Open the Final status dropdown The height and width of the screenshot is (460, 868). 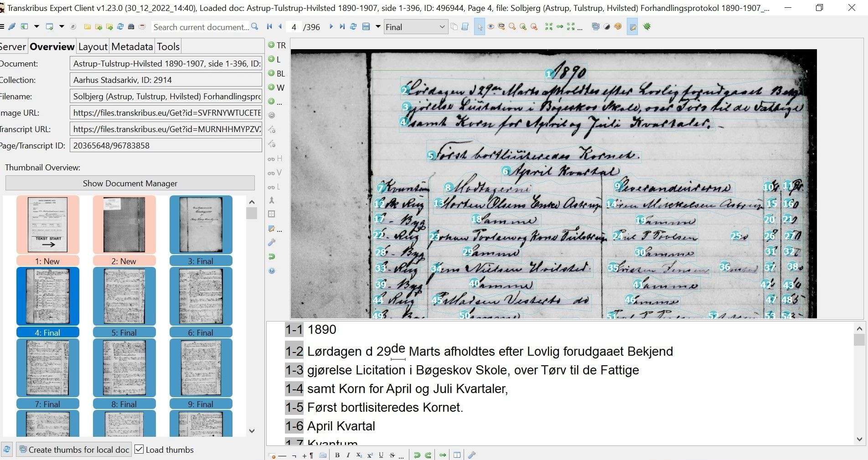(415, 27)
